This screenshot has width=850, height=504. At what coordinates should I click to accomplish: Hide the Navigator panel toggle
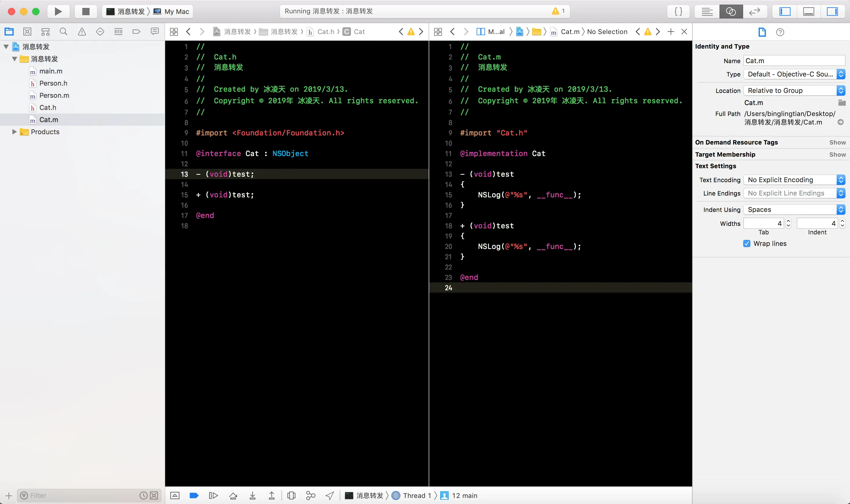[x=785, y=12]
